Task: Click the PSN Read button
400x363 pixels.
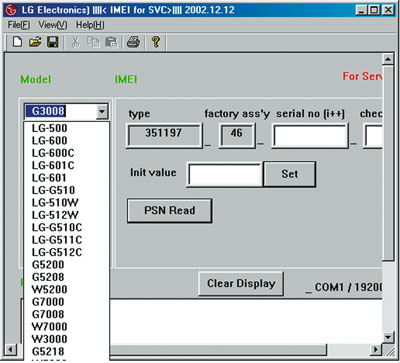Action: (169, 211)
